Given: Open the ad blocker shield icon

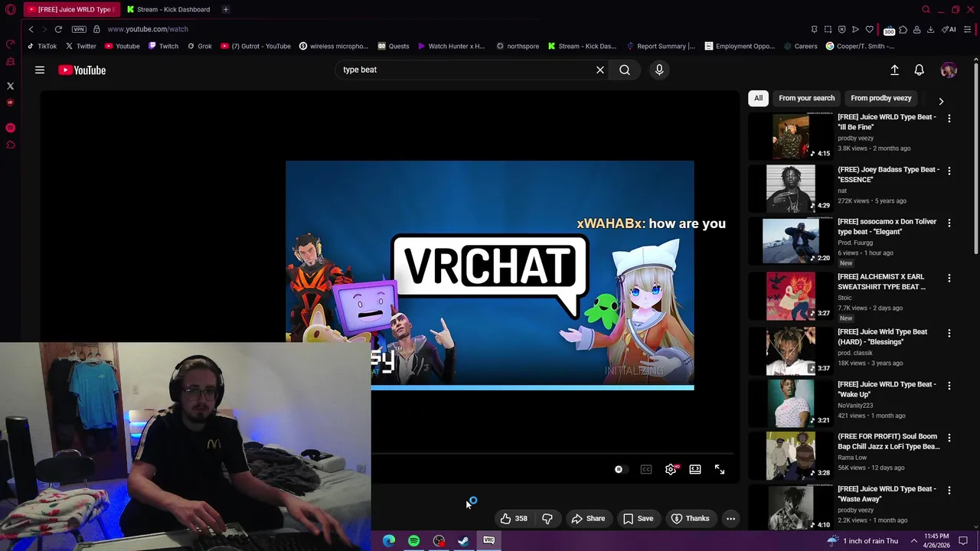Looking at the screenshot, I should (x=841, y=29).
